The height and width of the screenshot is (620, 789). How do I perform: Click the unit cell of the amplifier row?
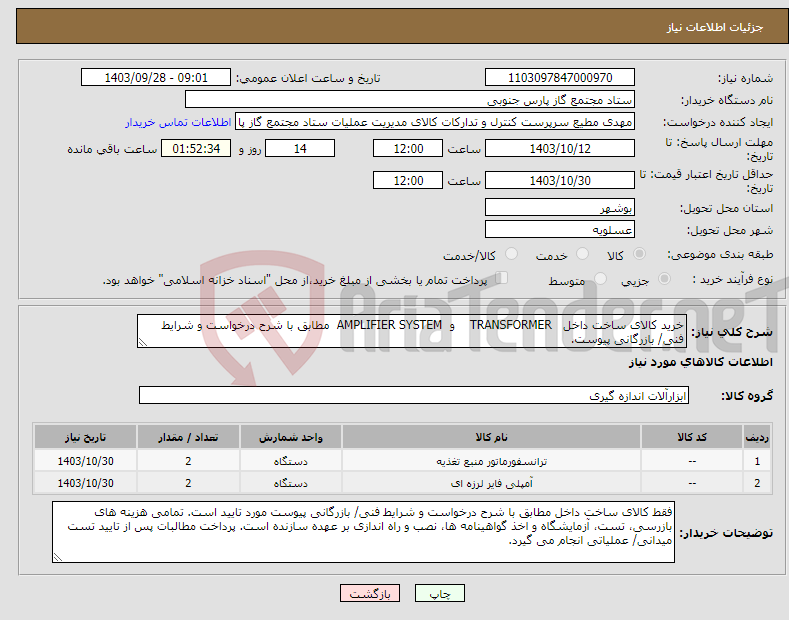[291, 483]
